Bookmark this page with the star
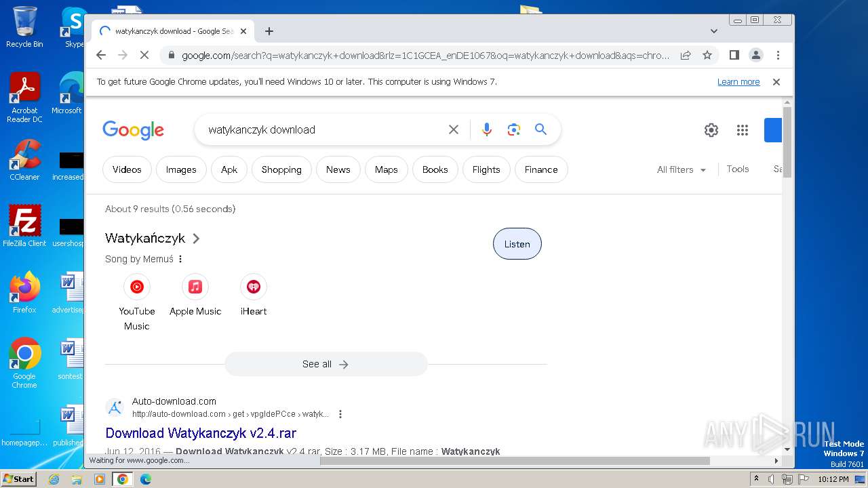The width and height of the screenshot is (868, 488). tap(707, 56)
